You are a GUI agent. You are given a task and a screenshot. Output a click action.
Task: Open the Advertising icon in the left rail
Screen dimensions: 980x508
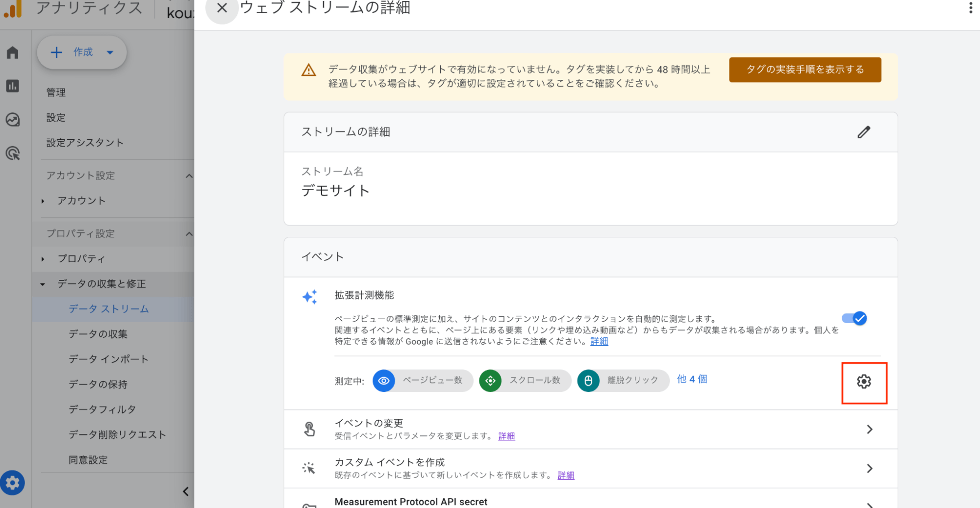[x=12, y=153]
